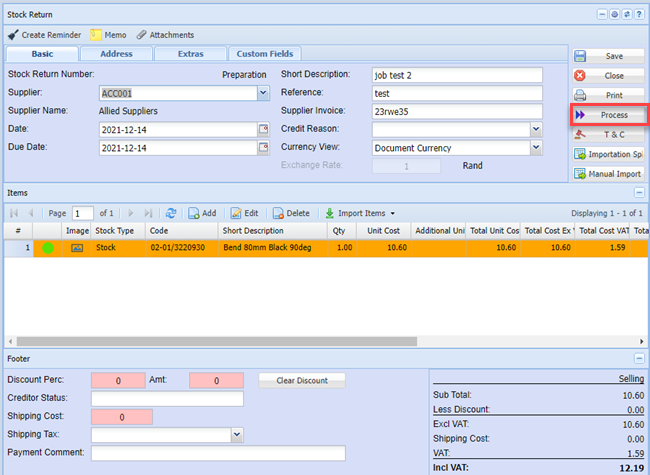The width and height of the screenshot is (650, 475).
Task: Switch to the Custom Fields tab
Action: tap(265, 54)
